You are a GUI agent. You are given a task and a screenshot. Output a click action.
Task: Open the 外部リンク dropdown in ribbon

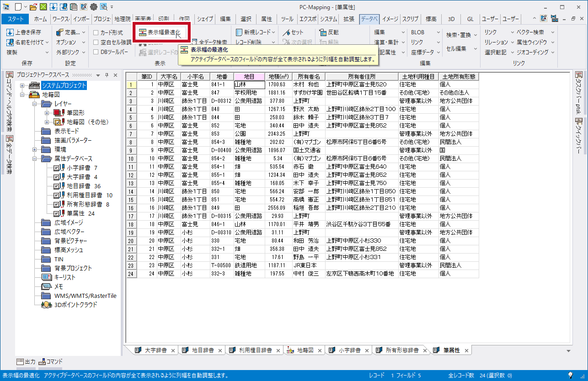(71, 53)
